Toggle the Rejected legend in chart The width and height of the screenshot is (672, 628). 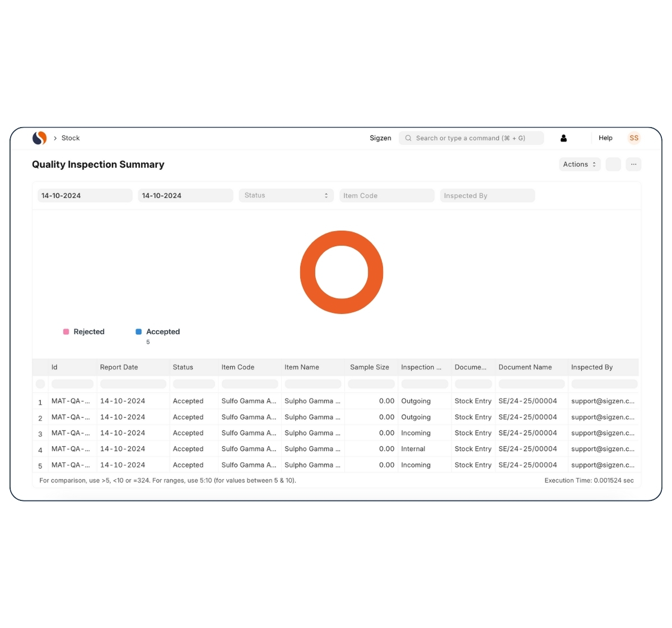point(84,332)
